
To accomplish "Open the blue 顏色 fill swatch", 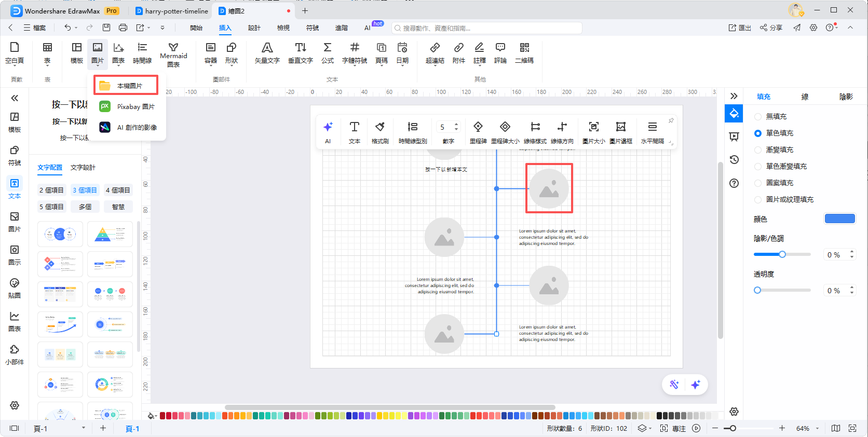I will [x=840, y=218].
